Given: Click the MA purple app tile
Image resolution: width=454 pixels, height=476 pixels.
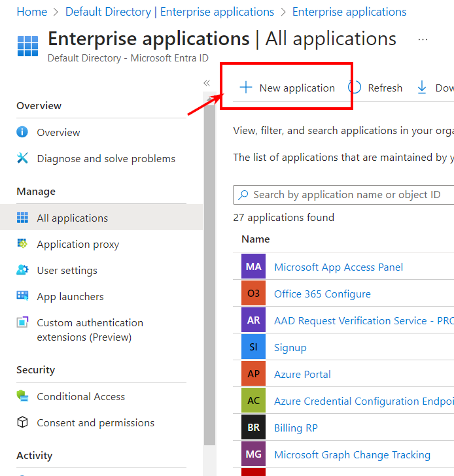Looking at the screenshot, I should point(253,266).
